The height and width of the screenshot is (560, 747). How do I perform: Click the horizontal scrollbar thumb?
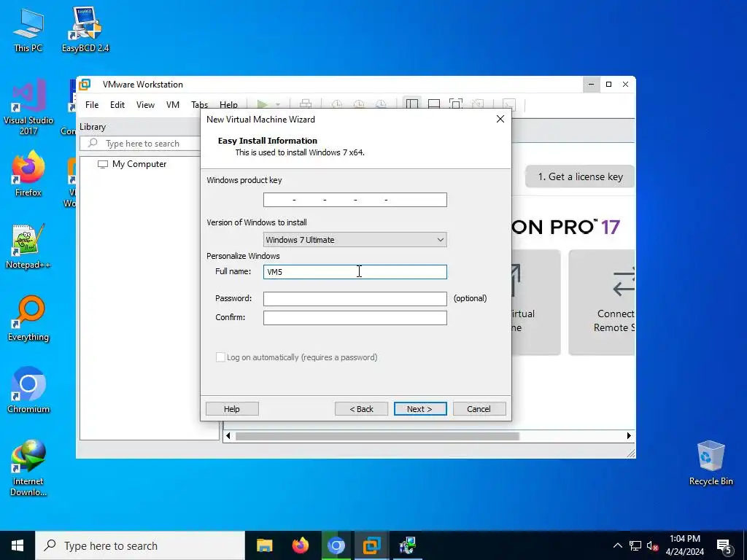point(377,436)
